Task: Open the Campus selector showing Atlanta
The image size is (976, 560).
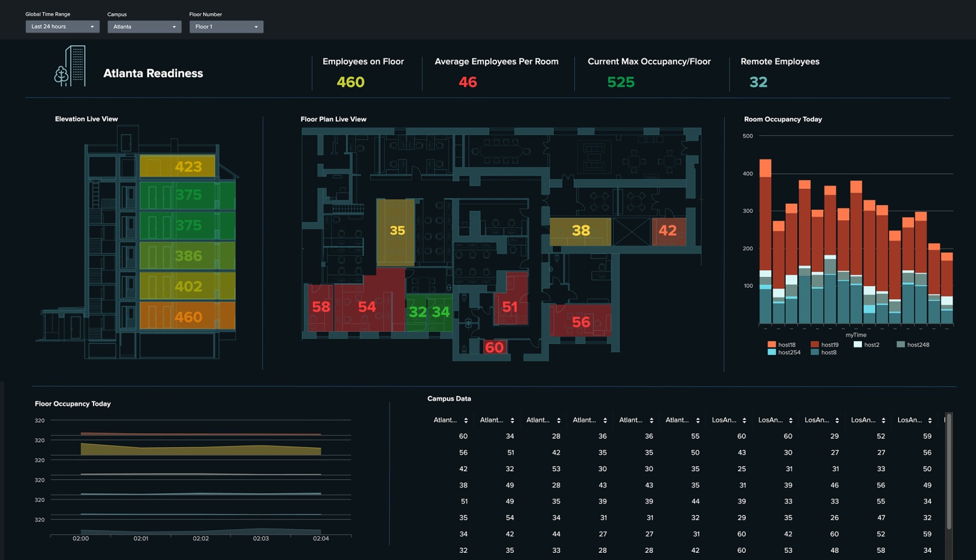Action: pos(144,27)
